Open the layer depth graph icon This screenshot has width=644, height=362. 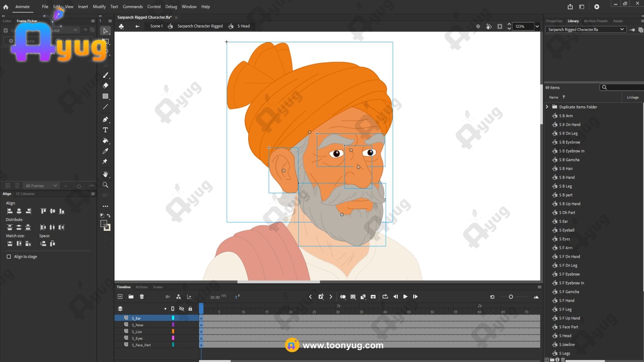coord(189,297)
